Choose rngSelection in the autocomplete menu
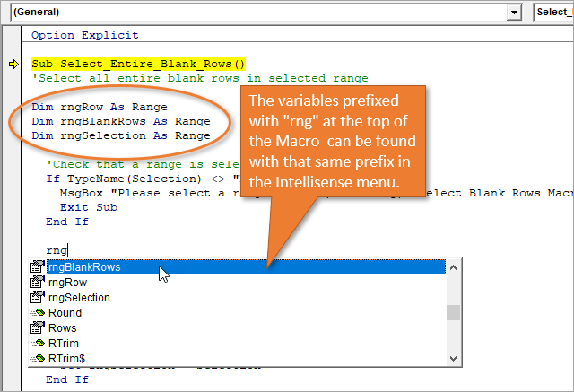This screenshot has height=392, width=574. pos(80,297)
